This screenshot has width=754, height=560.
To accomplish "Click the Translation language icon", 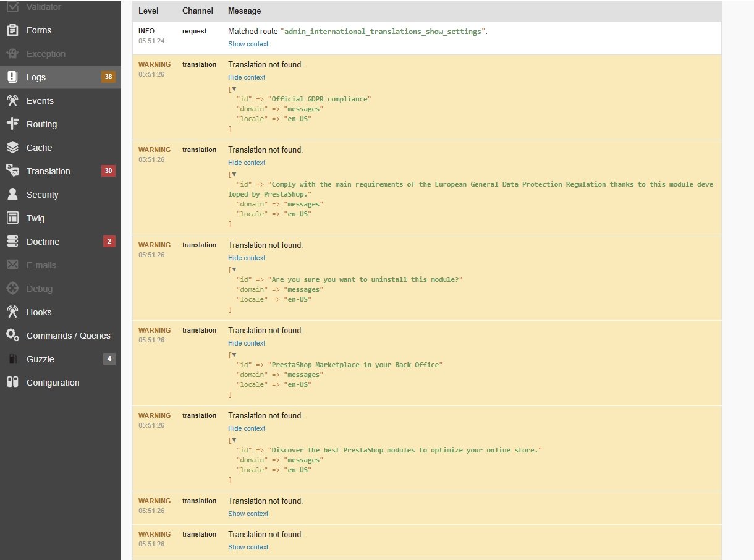I will 12,171.
